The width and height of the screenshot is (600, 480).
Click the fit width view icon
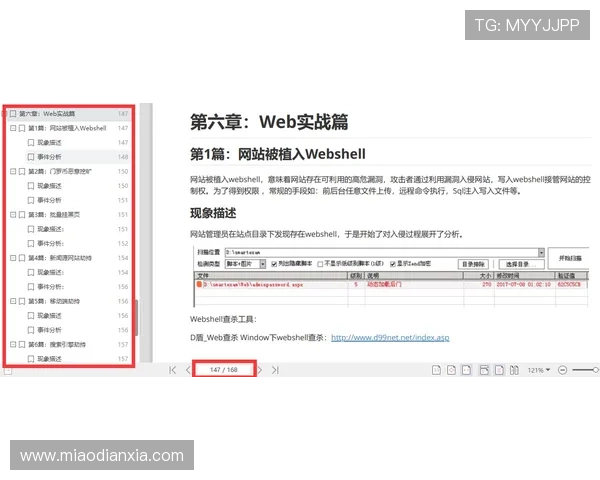(466, 370)
